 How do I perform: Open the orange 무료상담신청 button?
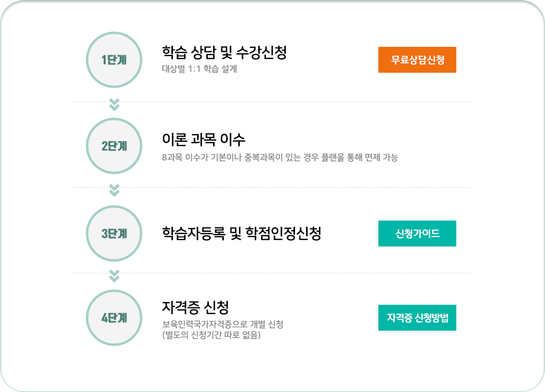point(417,60)
